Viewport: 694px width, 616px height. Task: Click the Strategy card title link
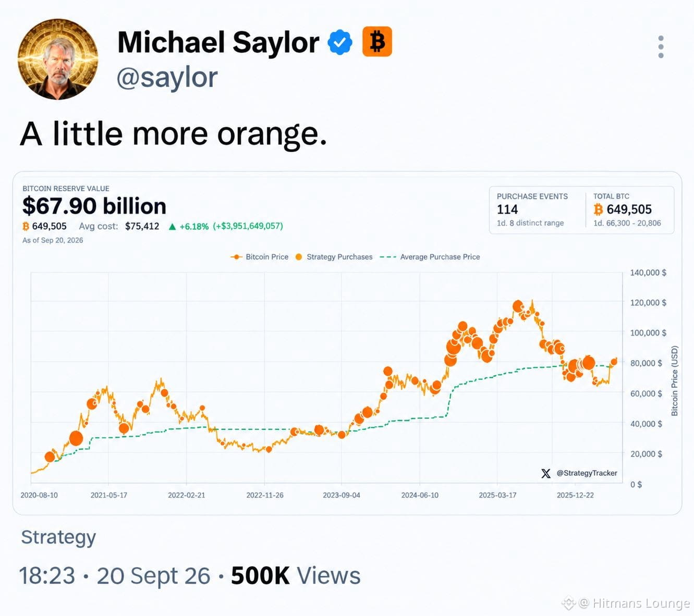(x=58, y=537)
